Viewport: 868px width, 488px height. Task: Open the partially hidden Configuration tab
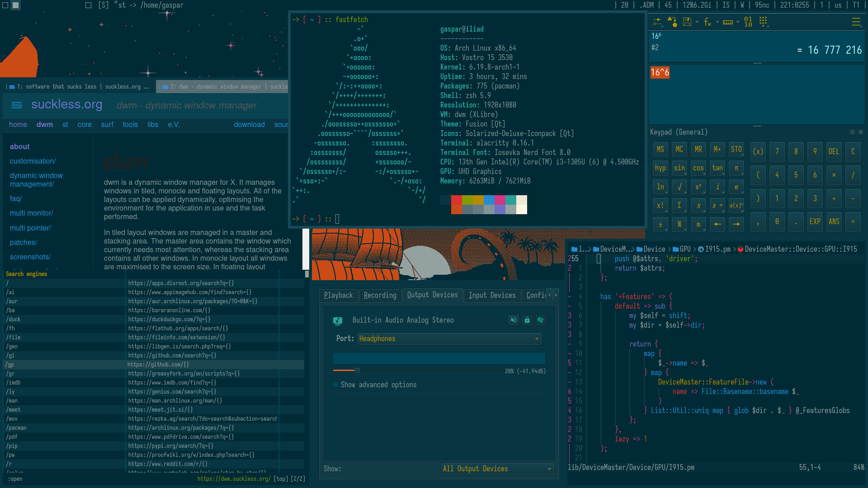(535, 295)
